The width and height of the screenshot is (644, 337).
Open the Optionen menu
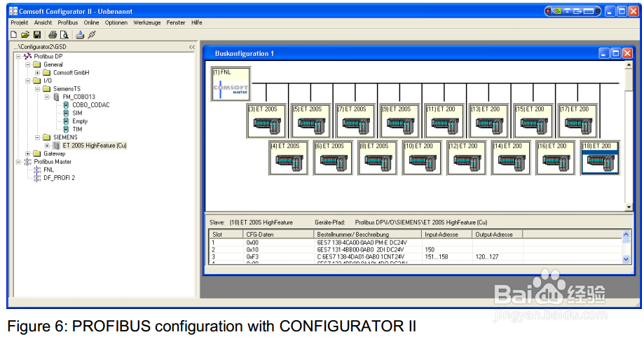[116, 22]
